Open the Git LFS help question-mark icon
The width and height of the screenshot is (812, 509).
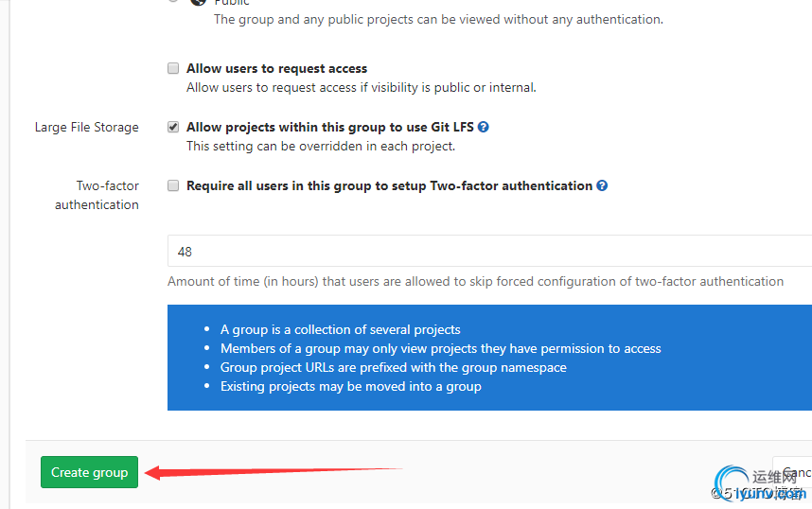coord(484,127)
